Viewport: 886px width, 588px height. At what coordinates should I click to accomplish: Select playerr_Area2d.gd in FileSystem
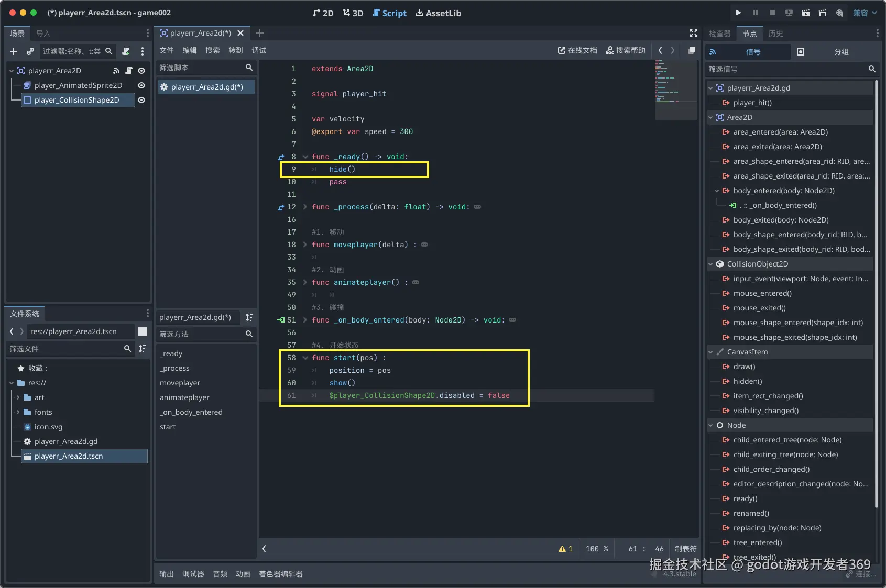66,441
